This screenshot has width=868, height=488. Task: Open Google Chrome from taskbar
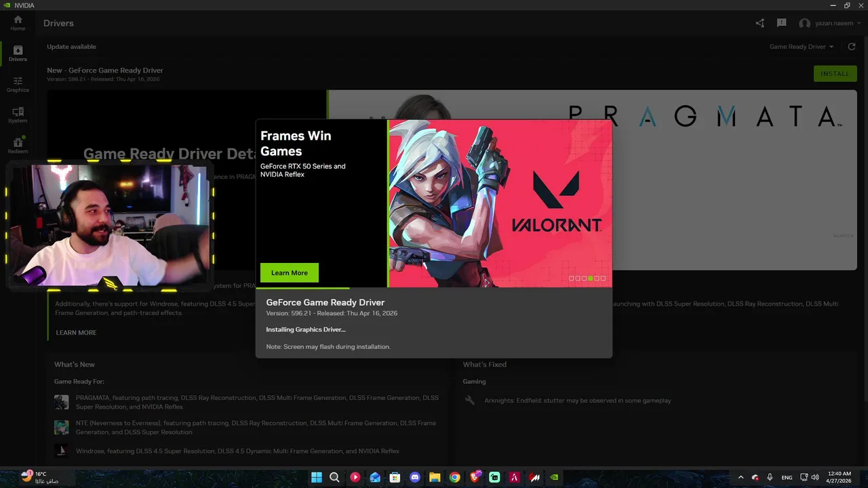455,477
